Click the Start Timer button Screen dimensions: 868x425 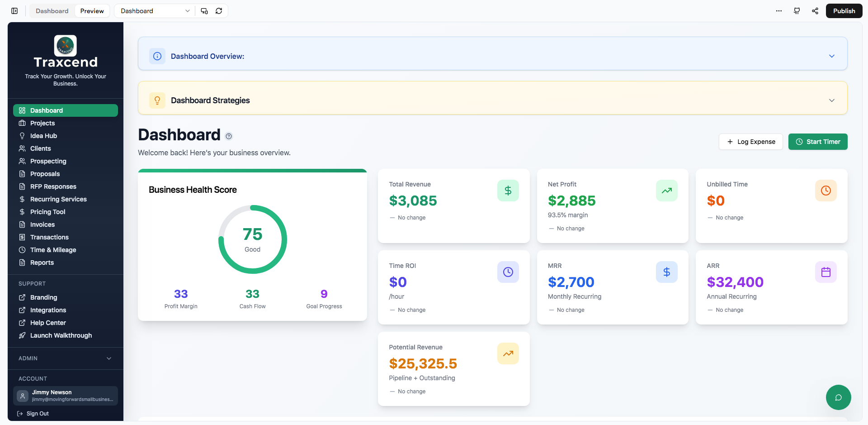pyautogui.click(x=818, y=142)
